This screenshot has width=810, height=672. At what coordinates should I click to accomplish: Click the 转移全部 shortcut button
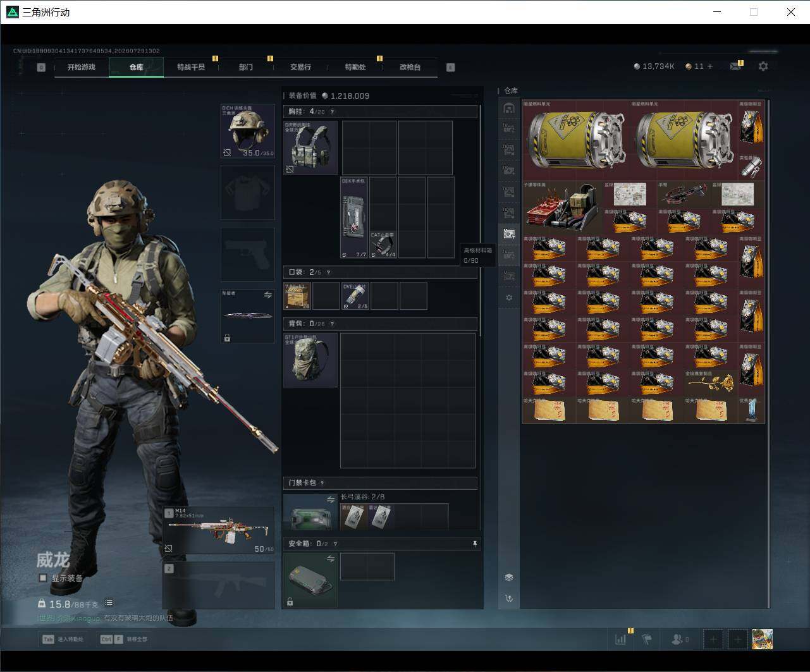coord(124,639)
